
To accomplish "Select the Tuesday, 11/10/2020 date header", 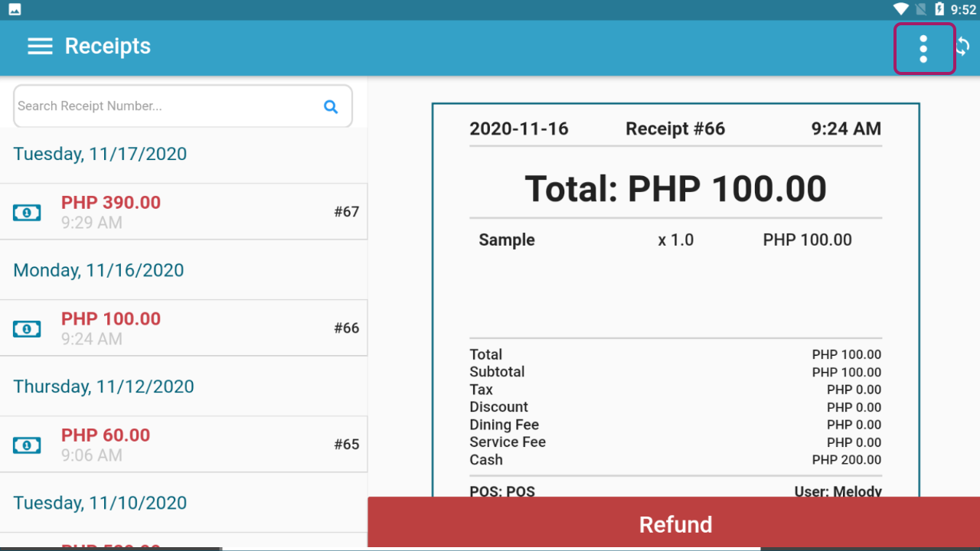I will click(100, 503).
